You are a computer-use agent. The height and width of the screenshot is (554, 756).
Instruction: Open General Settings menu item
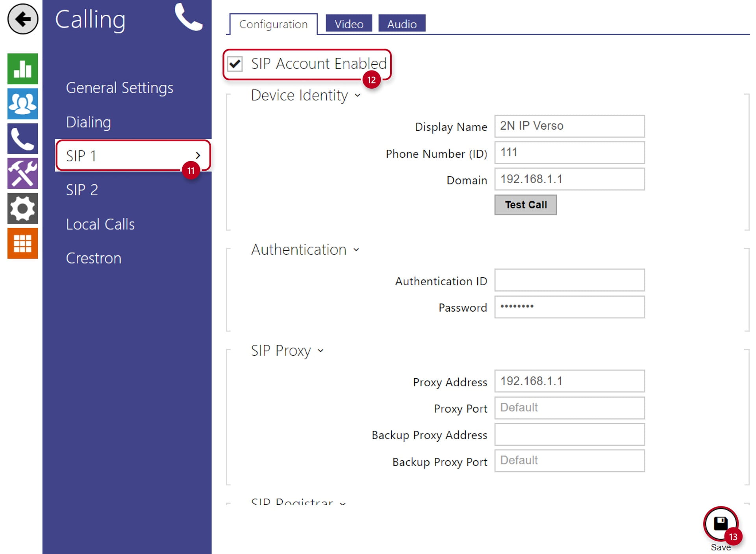[x=119, y=88]
